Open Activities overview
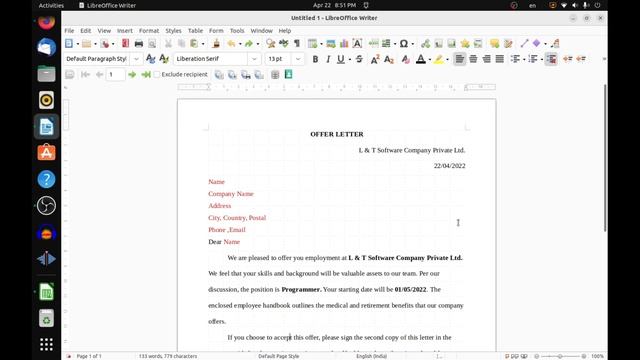Viewport: 640px width, 360px height. point(51,5)
